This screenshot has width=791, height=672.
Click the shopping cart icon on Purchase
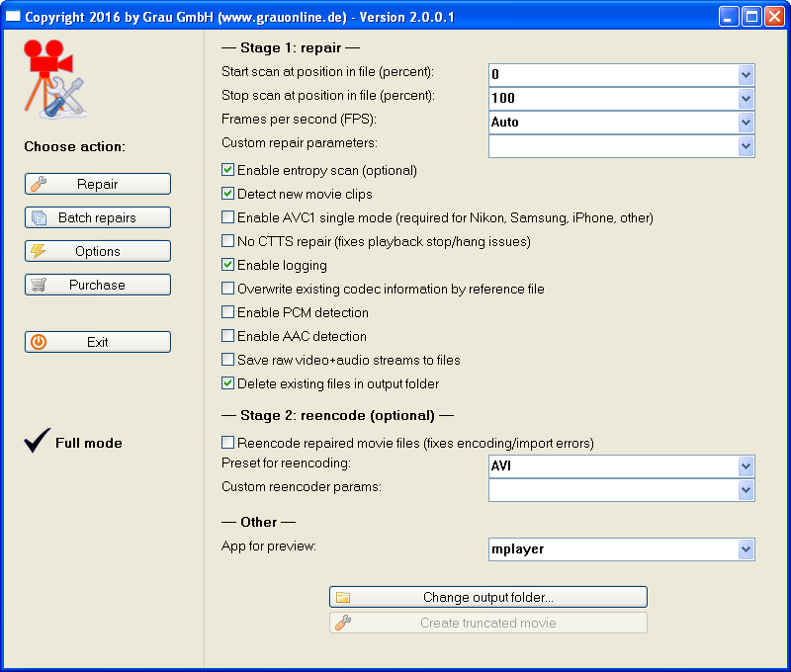click(x=39, y=285)
